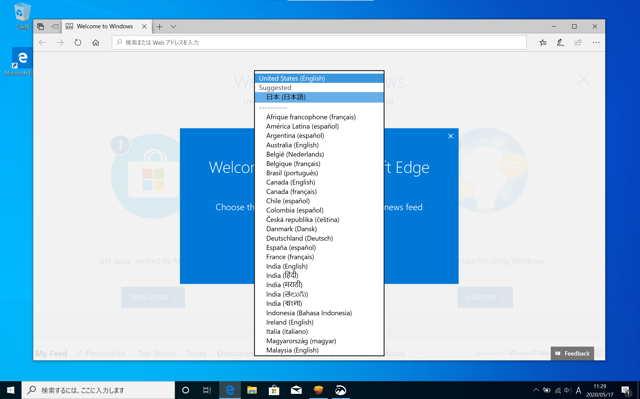The height and width of the screenshot is (399, 640).
Task: Select India (English)
Action: pos(319,266)
